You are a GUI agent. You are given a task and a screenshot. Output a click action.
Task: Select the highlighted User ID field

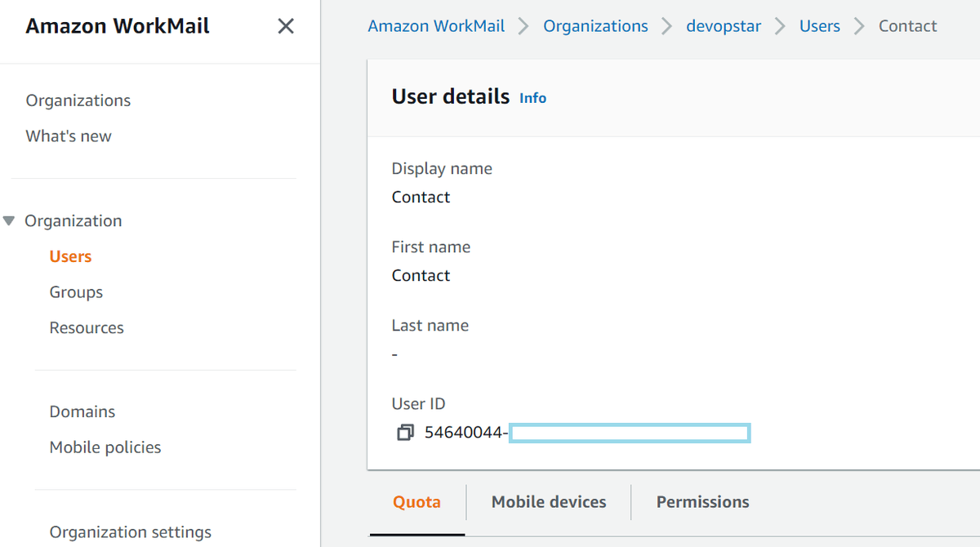click(x=629, y=432)
